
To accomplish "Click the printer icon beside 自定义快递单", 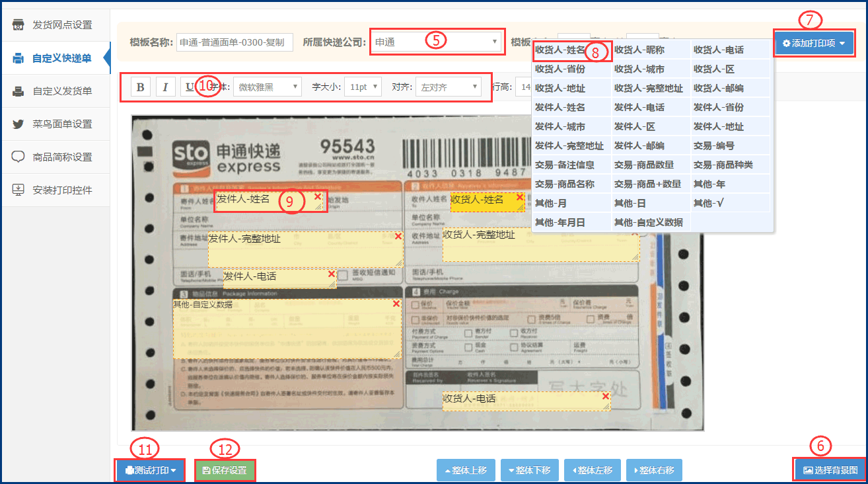I will [x=18, y=58].
